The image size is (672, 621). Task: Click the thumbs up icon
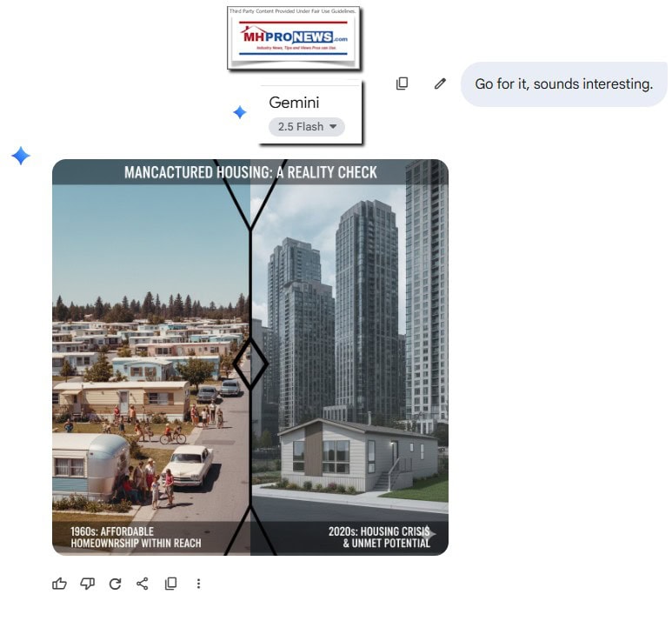[59, 584]
